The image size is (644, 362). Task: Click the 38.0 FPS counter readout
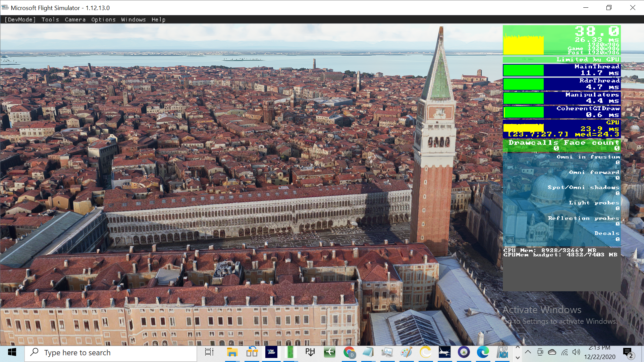[597, 32]
